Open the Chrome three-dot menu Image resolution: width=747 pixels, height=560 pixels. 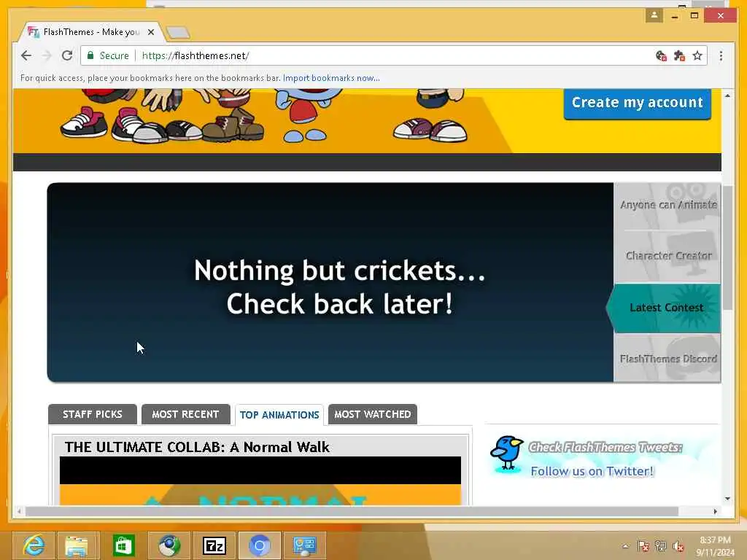pyautogui.click(x=721, y=55)
